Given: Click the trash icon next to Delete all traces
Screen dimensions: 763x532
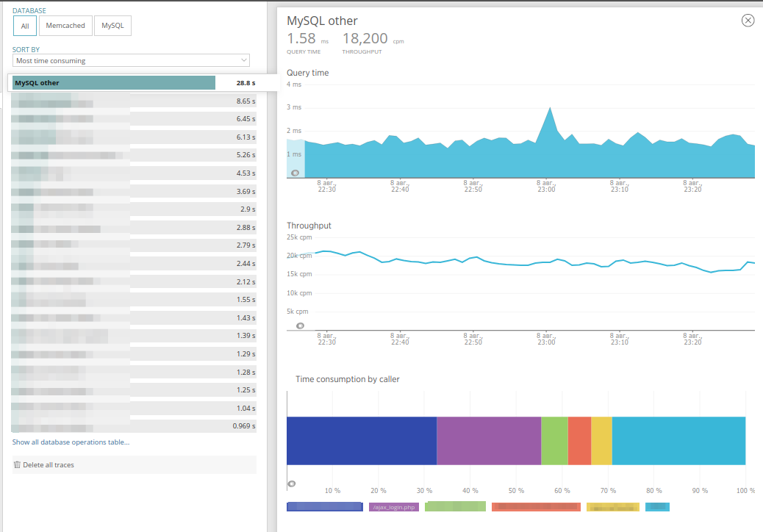Looking at the screenshot, I should (x=16, y=464).
